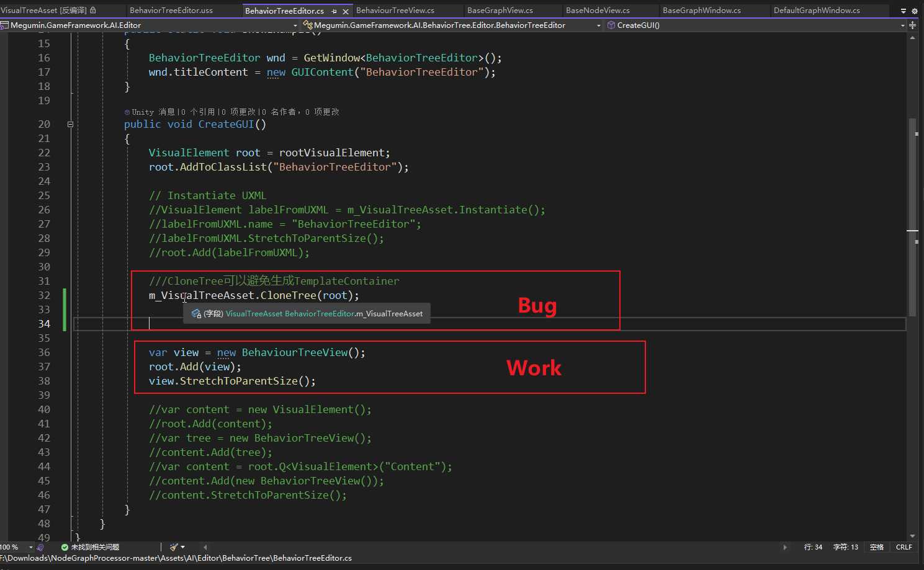Screen dimensions: 924x570
Task: Click the lock icon on VisualTreeAsset tab
Action: click(x=94, y=10)
